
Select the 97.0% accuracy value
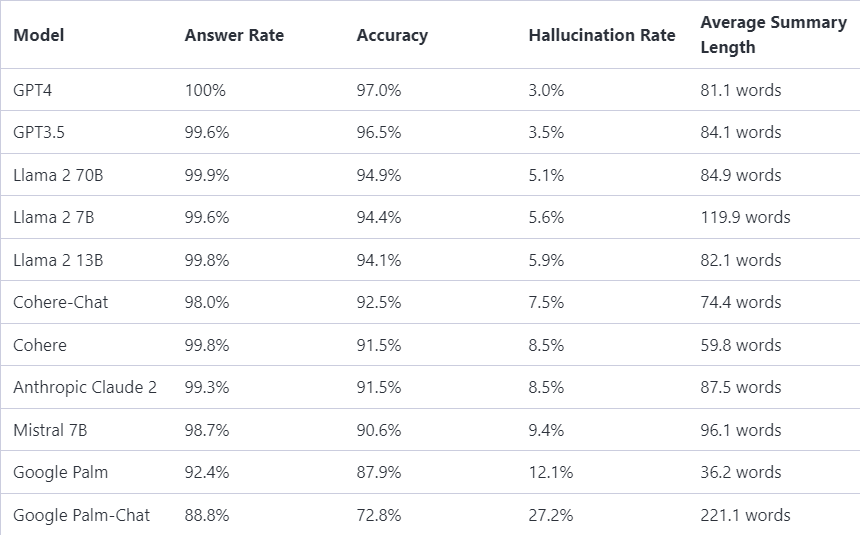pos(379,90)
